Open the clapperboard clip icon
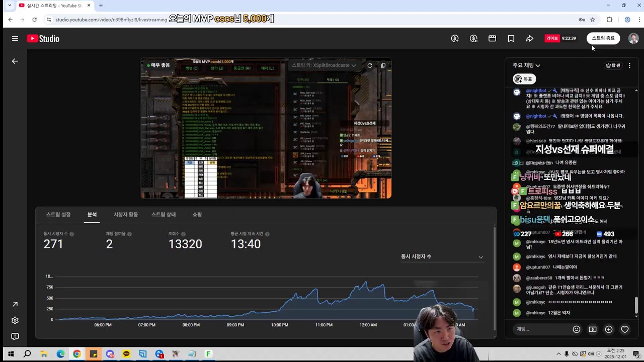The height and width of the screenshot is (362, 644). coord(493,39)
